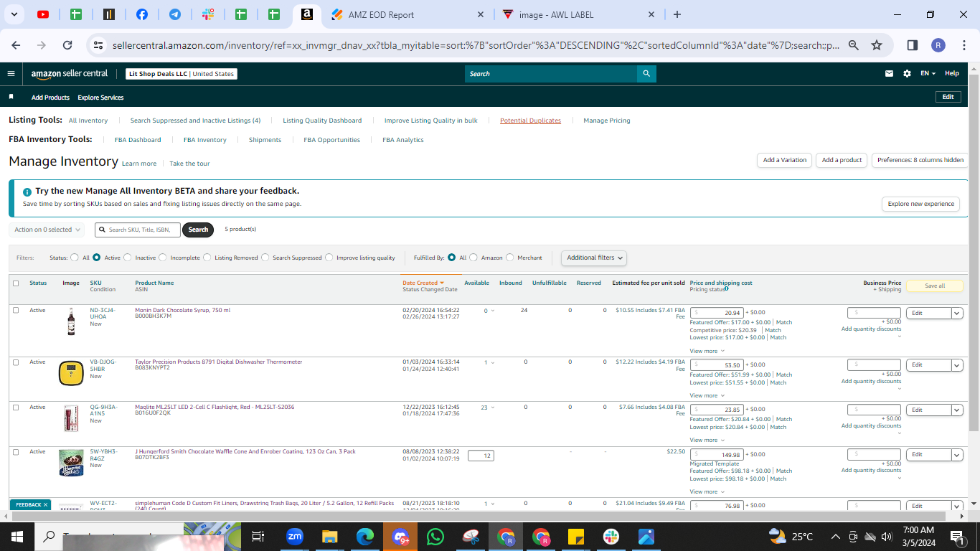The image size is (980, 551).
Task: Click the Amazon Seller Central logo
Action: point(70,74)
